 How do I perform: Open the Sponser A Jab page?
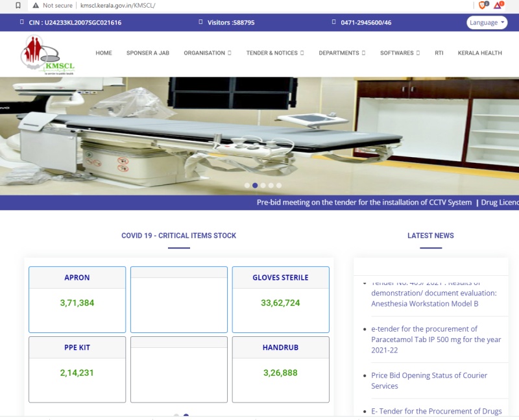click(147, 53)
